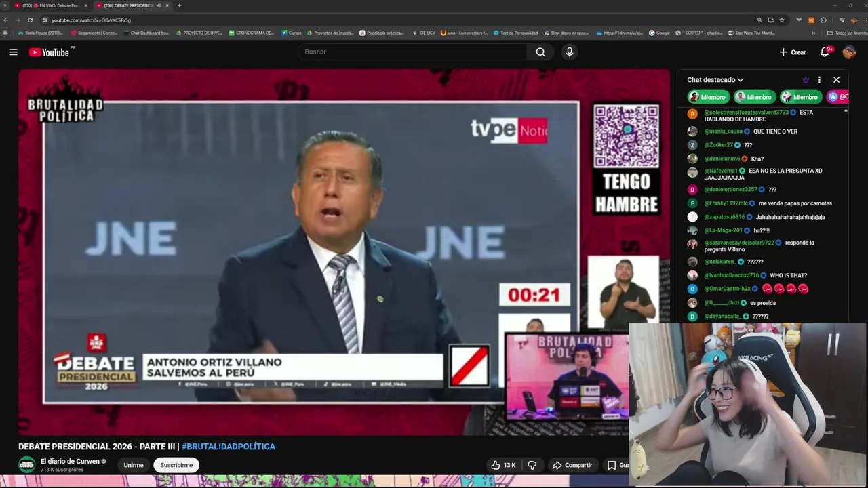Open the YouTube hamburger guide menu
Viewport: 868px width, 488px height.
coord(14,52)
